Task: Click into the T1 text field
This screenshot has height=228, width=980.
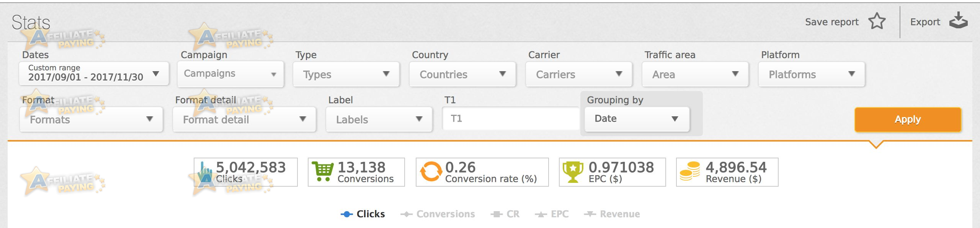Action: (x=511, y=119)
